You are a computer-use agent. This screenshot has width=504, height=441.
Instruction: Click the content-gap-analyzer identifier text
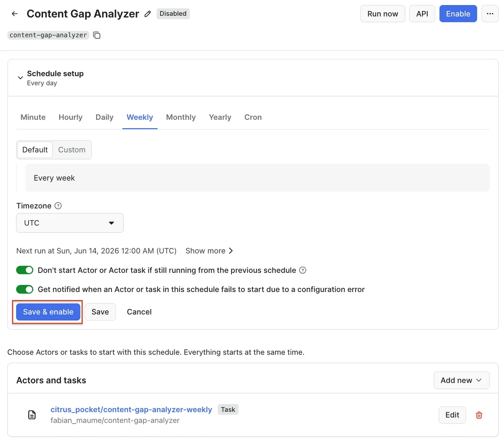48,35
